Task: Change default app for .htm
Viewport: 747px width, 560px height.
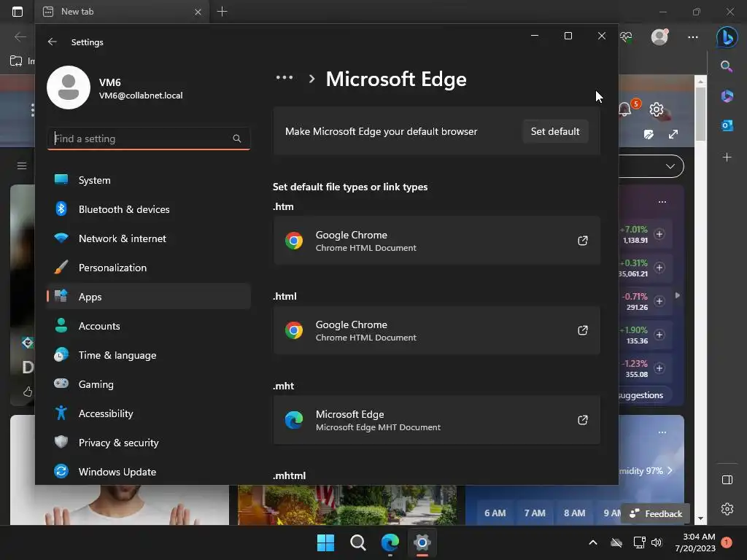Action: [x=436, y=241]
